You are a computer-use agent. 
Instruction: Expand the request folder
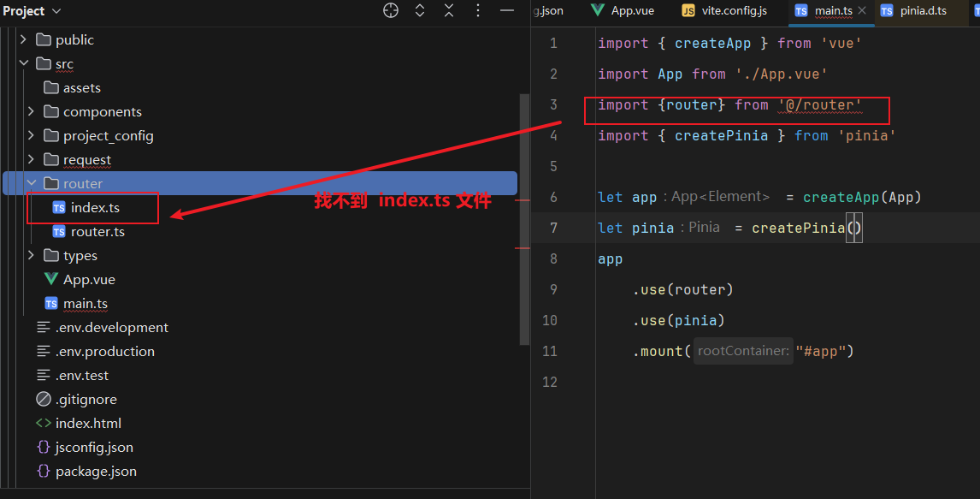(32, 159)
